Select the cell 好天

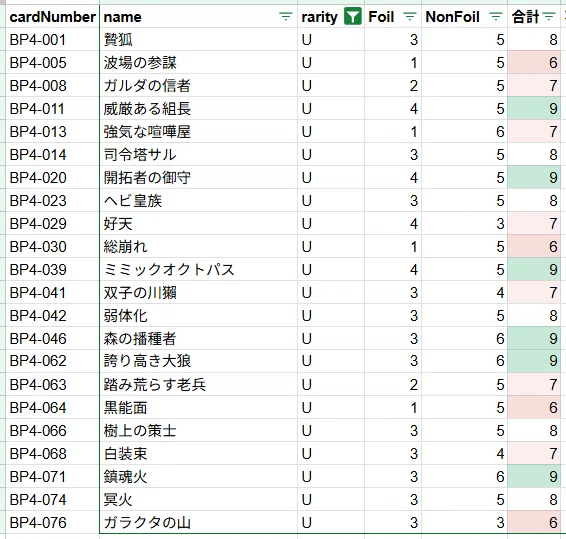point(198,224)
